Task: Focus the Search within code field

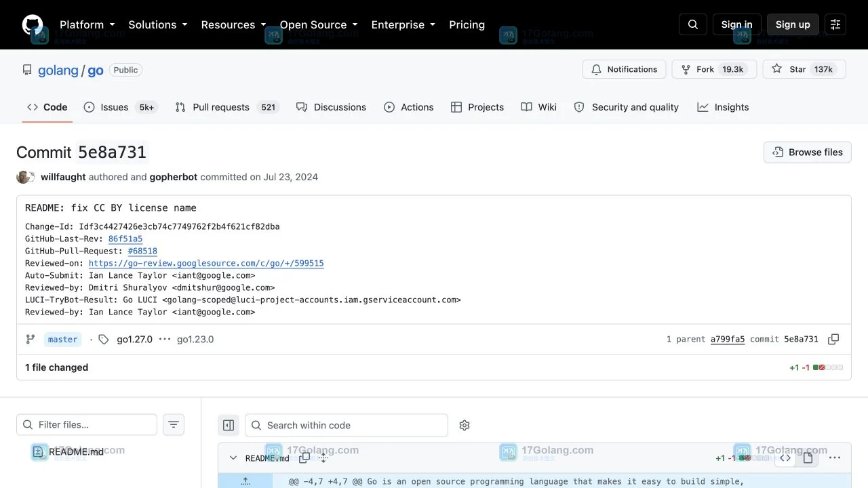Action: [347, 425]
